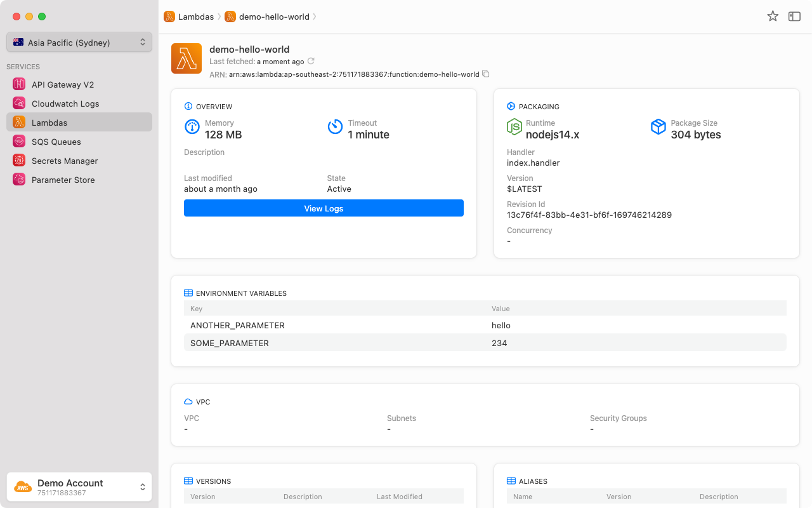
Task: Click the View Logs button
Action: click(x=324, y=208)
